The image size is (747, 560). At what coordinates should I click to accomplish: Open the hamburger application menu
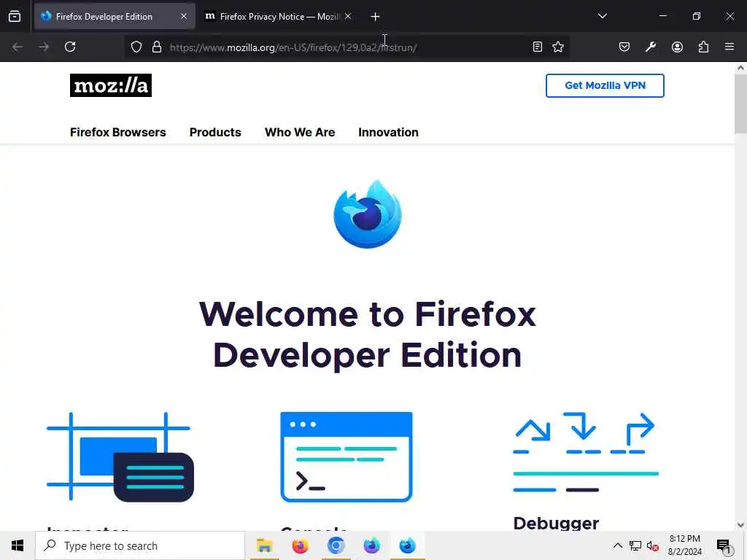point(729,47)
